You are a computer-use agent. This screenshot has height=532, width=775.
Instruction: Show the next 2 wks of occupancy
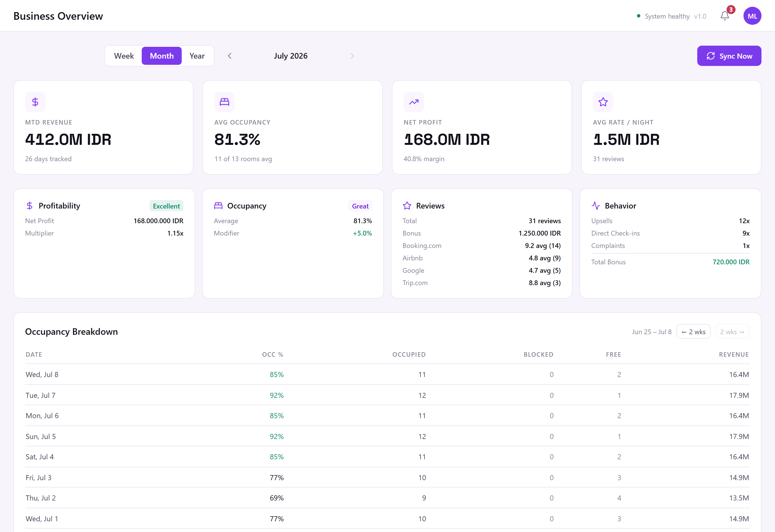(x=732, y=332)
